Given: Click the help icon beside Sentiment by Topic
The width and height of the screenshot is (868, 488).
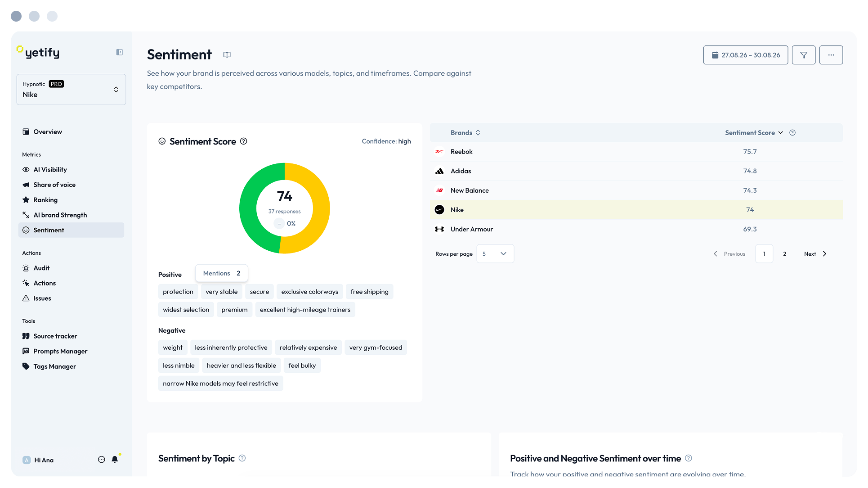Looking at the screenshot, I should 242,458.
